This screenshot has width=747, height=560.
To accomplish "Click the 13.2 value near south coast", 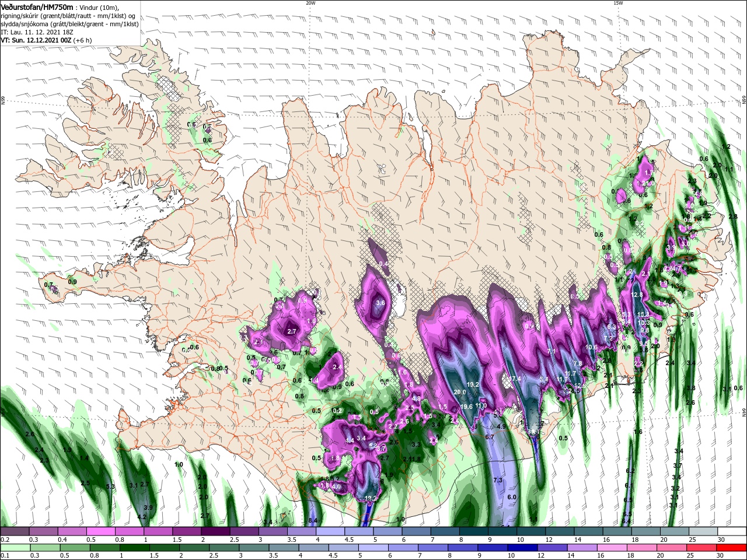I will [370, 498].
